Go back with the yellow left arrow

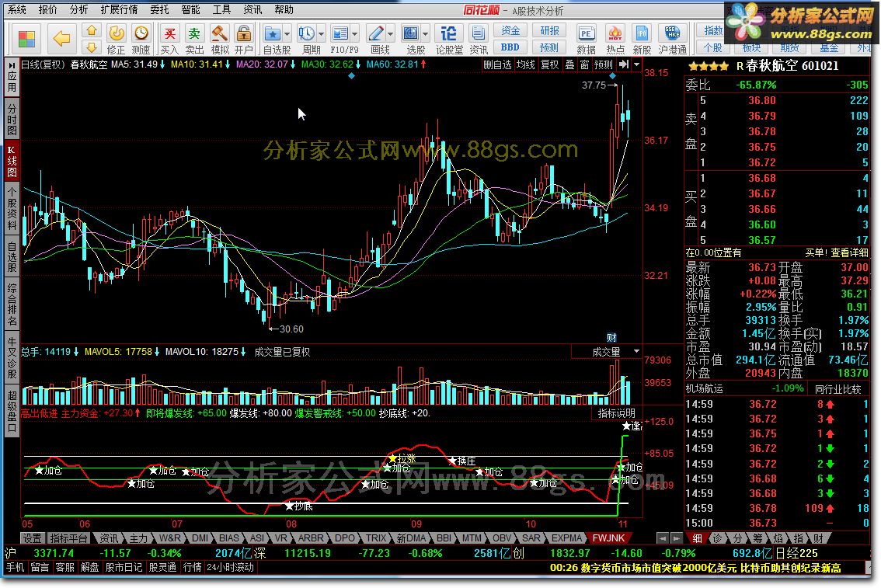[x=61, y=38]
